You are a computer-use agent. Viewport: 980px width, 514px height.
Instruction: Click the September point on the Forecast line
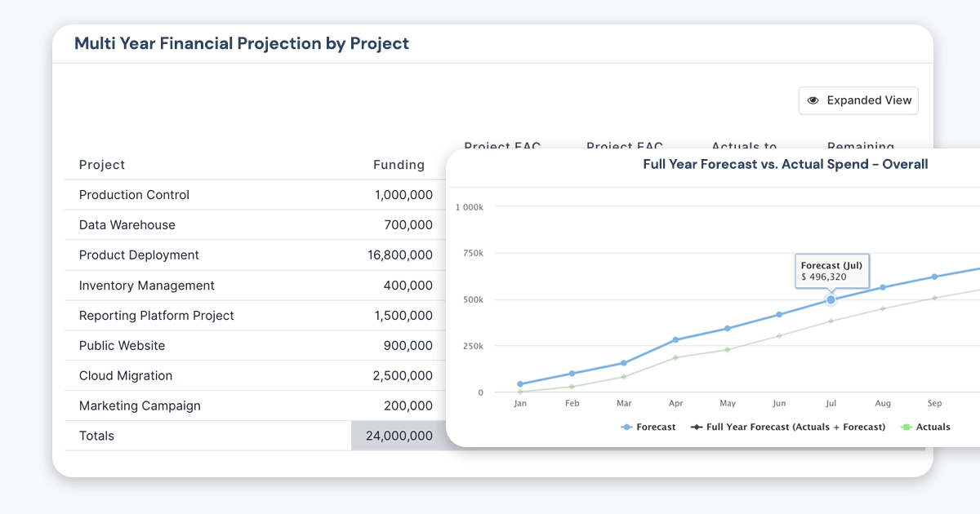934,278
